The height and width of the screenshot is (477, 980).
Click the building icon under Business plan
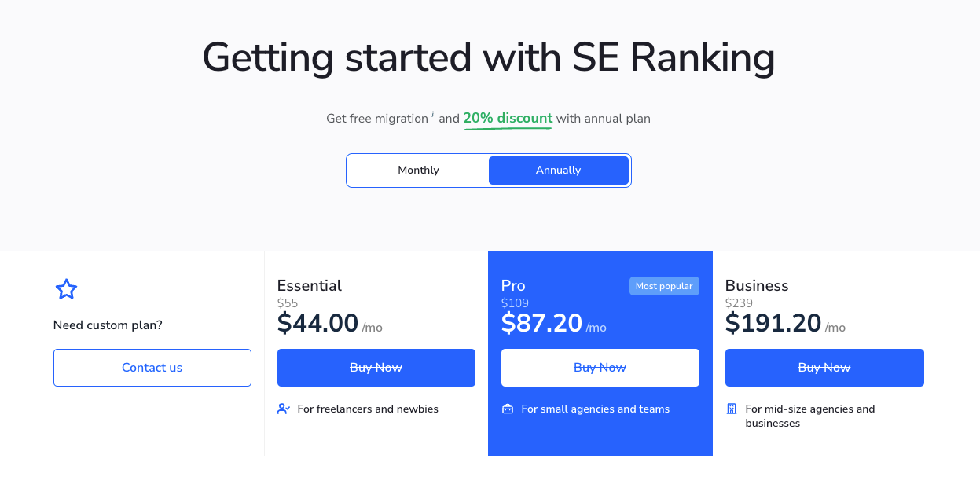point(732,409)
